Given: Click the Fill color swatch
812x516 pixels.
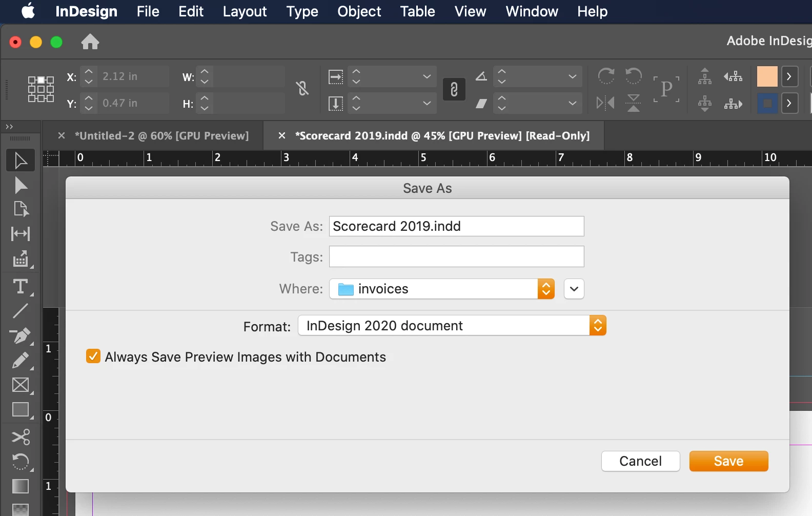Looking at the screenshot, I should click(767, 76).
